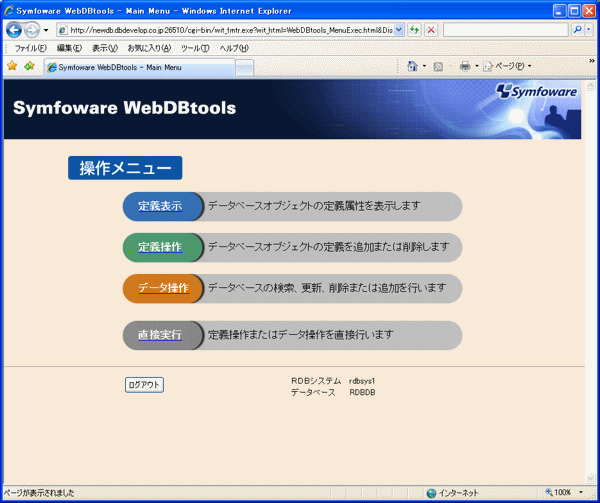Open the ファイル(F) menu
Screen dimensions: 600x503
point(30,48)
